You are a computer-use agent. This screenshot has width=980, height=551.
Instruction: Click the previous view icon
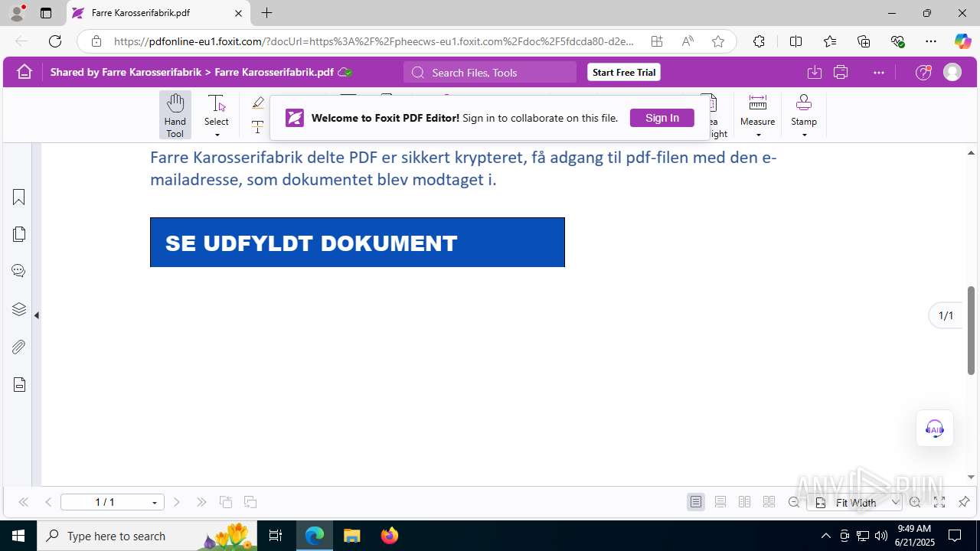click(x=226, y=502)
